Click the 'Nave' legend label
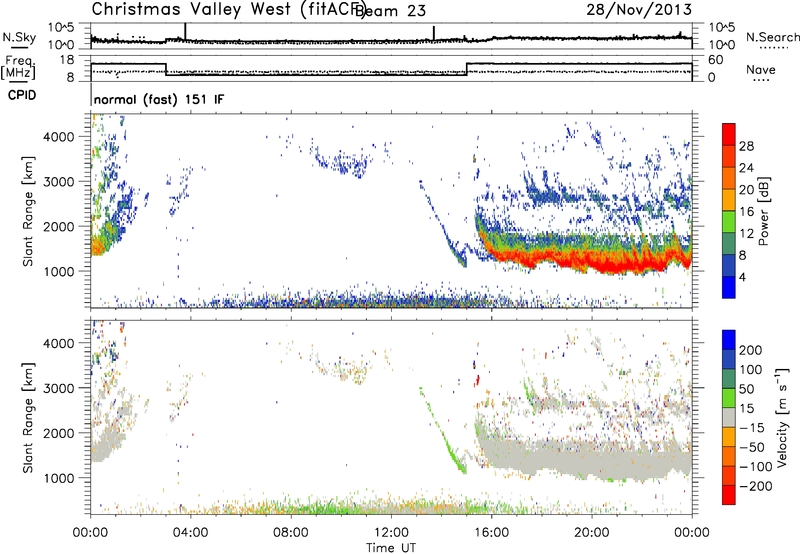Viewport: 800px width, 554px height. (x=761, y=69)
